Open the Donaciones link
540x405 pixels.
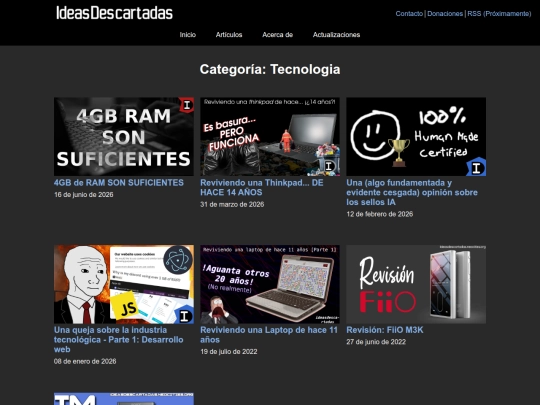pos(445,14)
